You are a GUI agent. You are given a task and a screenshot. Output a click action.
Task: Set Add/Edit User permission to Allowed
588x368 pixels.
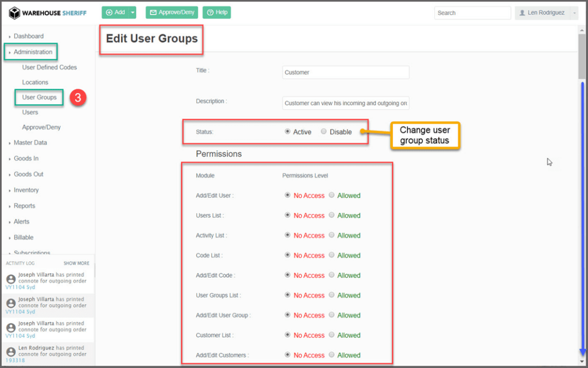(331, 195)
